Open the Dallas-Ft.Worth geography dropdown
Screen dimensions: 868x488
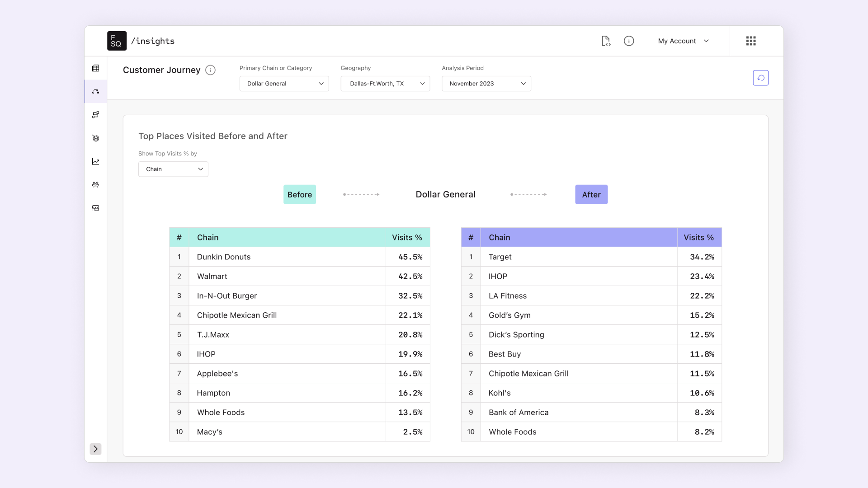385,84
